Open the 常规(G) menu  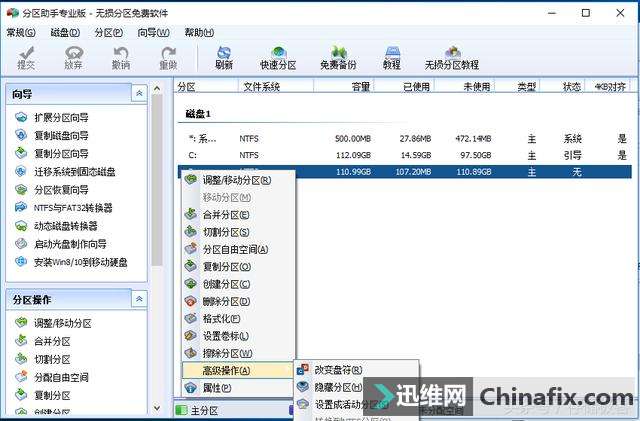[21, 32]
